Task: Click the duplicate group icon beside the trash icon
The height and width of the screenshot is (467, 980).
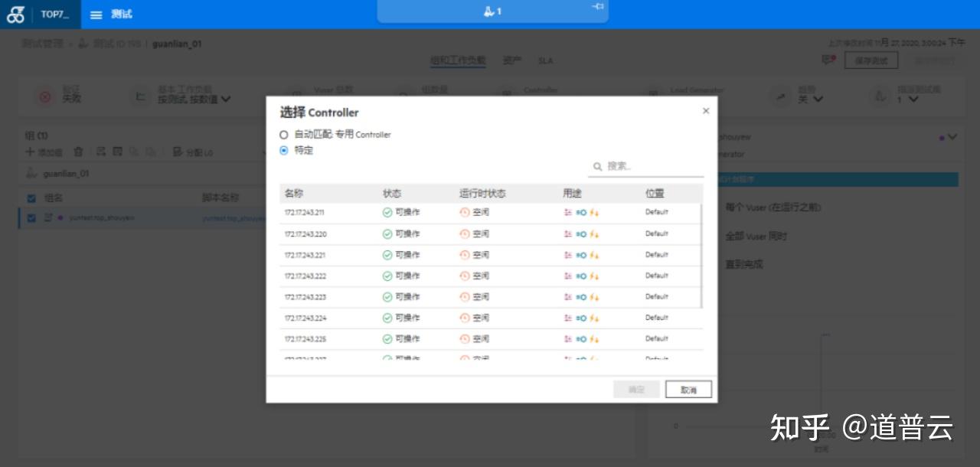Action: (101, 152)
